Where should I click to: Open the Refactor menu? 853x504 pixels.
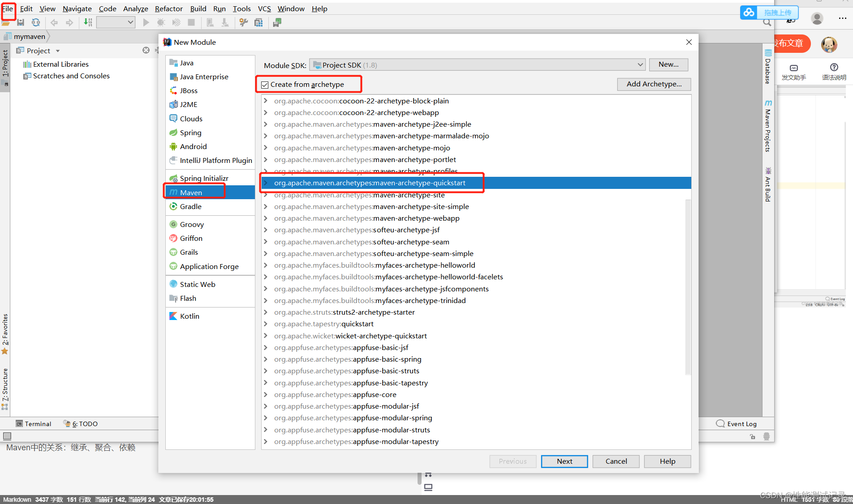[168, 9]
